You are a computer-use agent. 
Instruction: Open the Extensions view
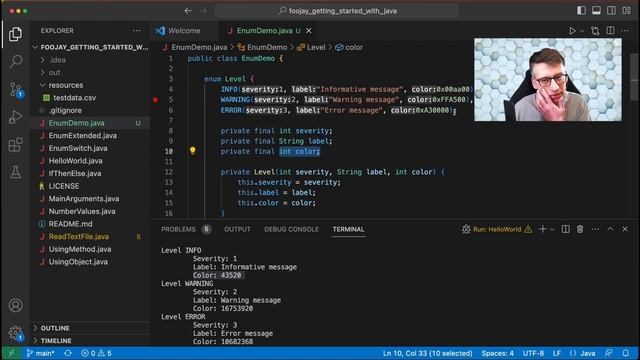click(x=16, y=145)
